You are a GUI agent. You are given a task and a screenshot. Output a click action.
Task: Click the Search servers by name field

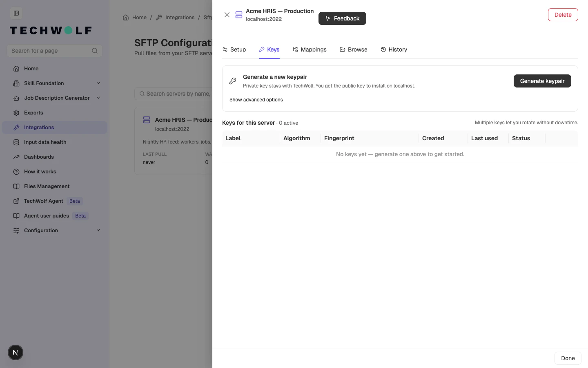[174, 94]
